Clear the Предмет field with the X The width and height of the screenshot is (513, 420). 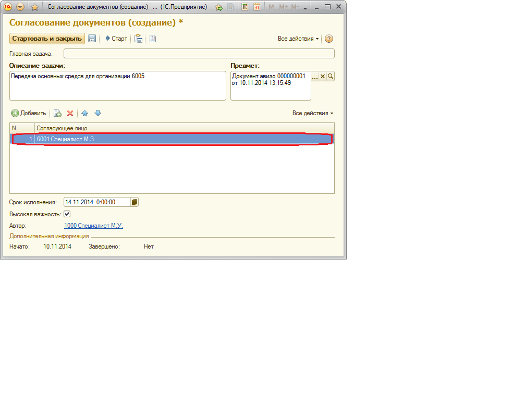[x=322, y=77]
